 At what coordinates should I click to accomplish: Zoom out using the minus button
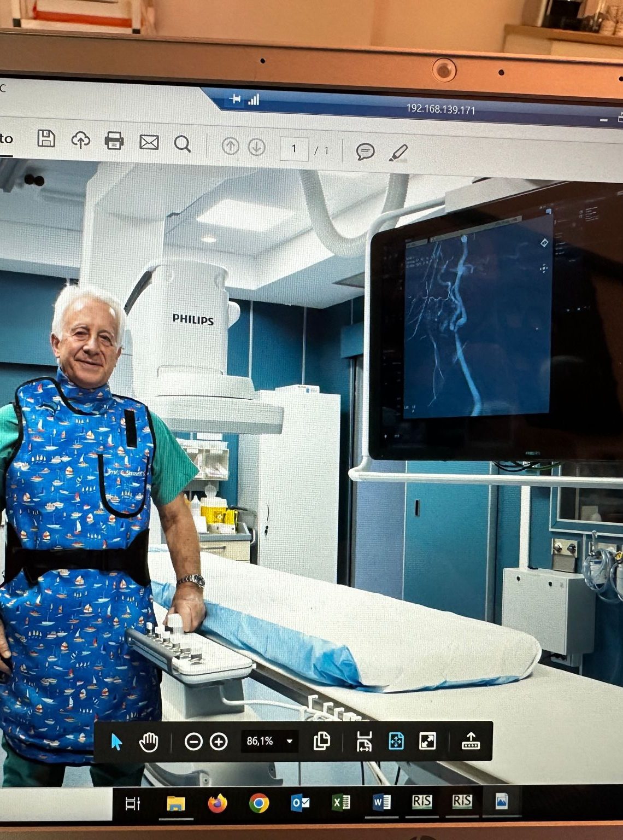193,742
